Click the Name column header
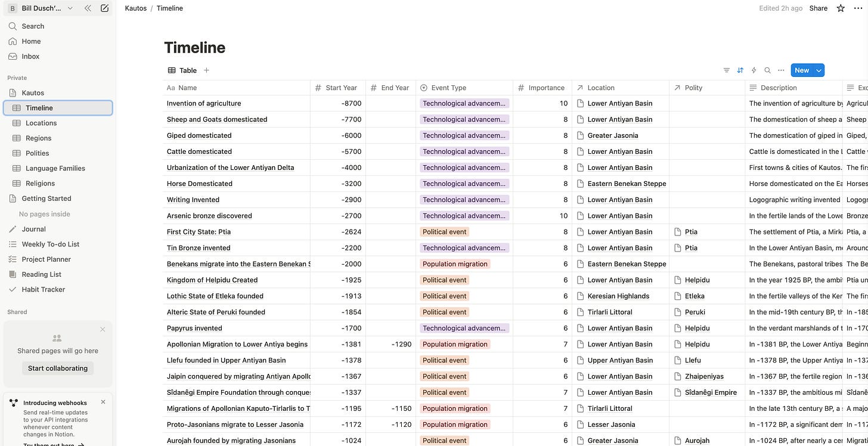 237,88
